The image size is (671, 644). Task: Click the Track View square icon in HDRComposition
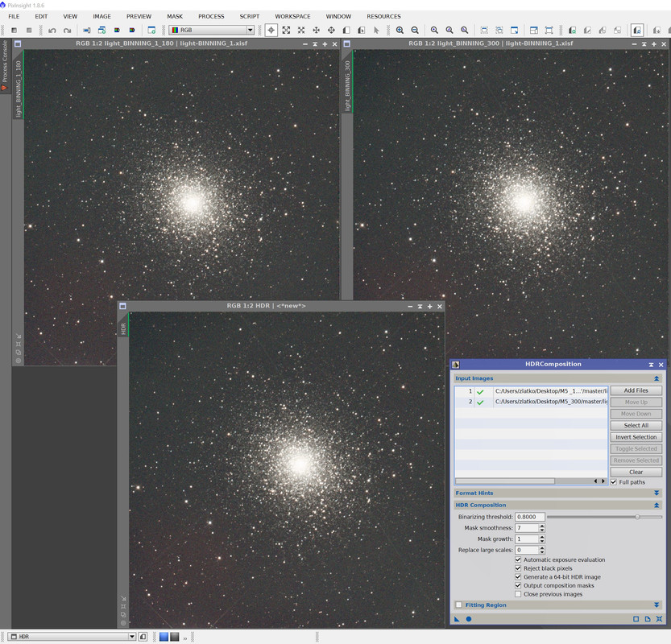636,619
